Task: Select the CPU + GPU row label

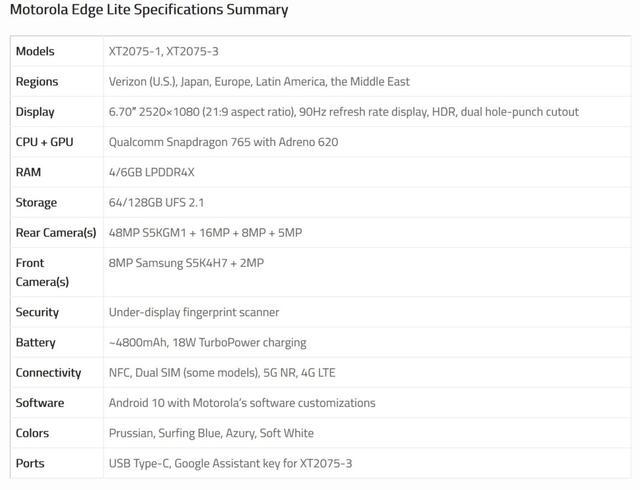Action: coord(44,142)
